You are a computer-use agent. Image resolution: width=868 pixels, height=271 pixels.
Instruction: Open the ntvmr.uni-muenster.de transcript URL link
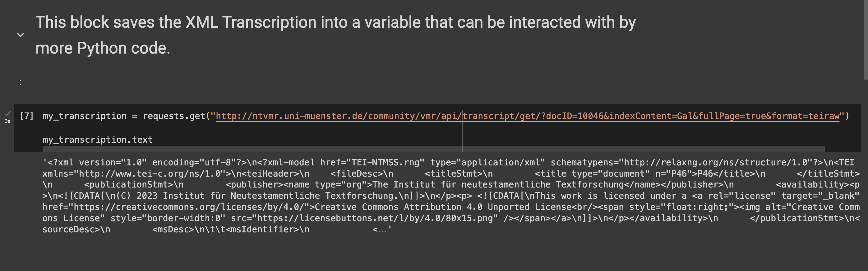(x=528, y=116)
